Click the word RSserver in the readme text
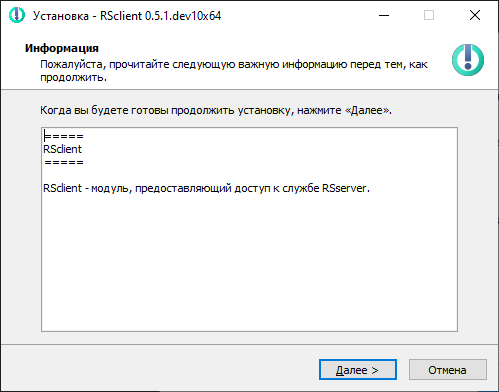The image size is (499, 392). pos(344,188)
